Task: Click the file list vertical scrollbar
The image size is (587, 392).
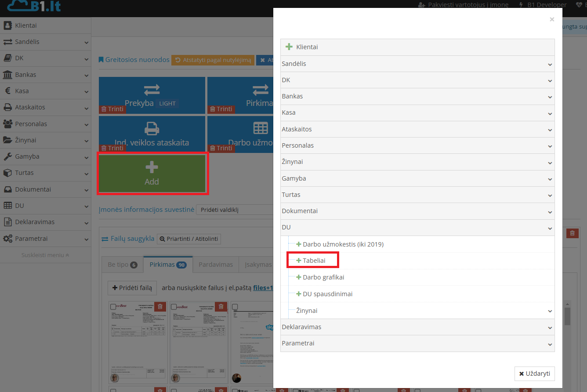Action: 567,316
